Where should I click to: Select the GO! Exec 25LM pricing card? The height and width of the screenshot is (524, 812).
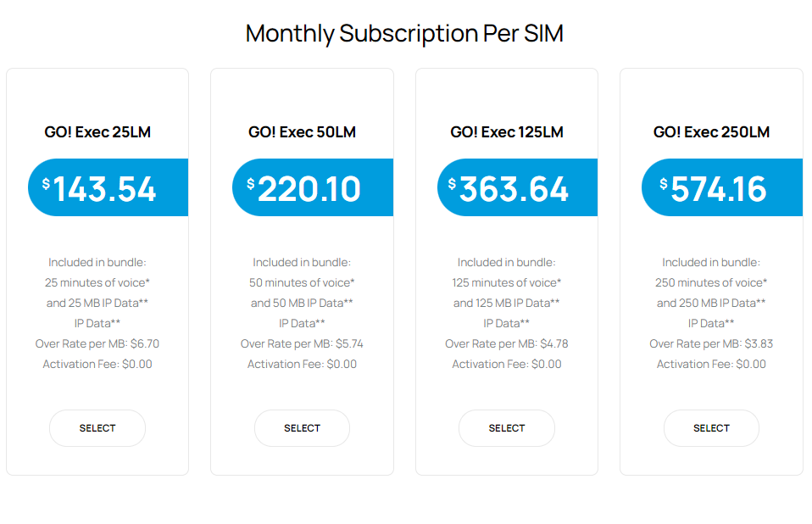pyautogui.click(x=97, y=271)
